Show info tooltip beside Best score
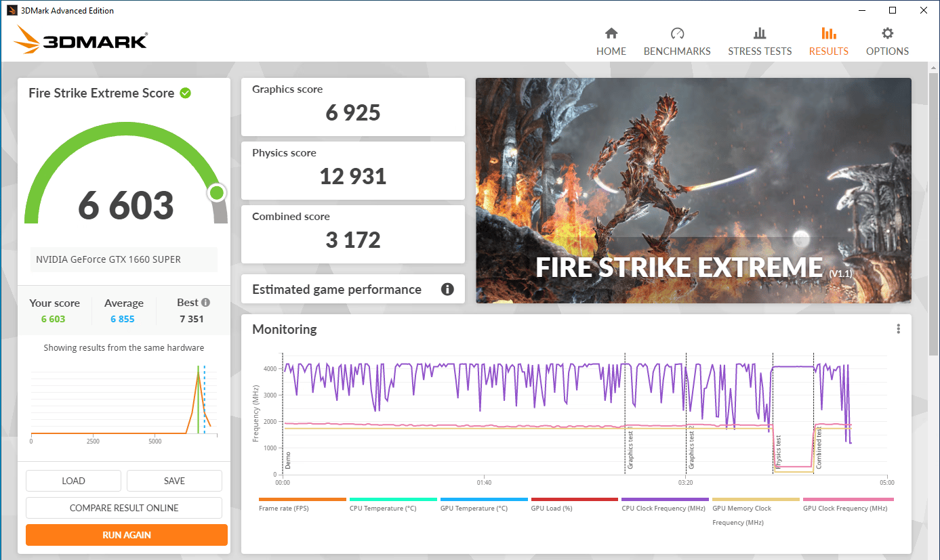The height and width of the screenshot is (560, 940). coord(205,303)
